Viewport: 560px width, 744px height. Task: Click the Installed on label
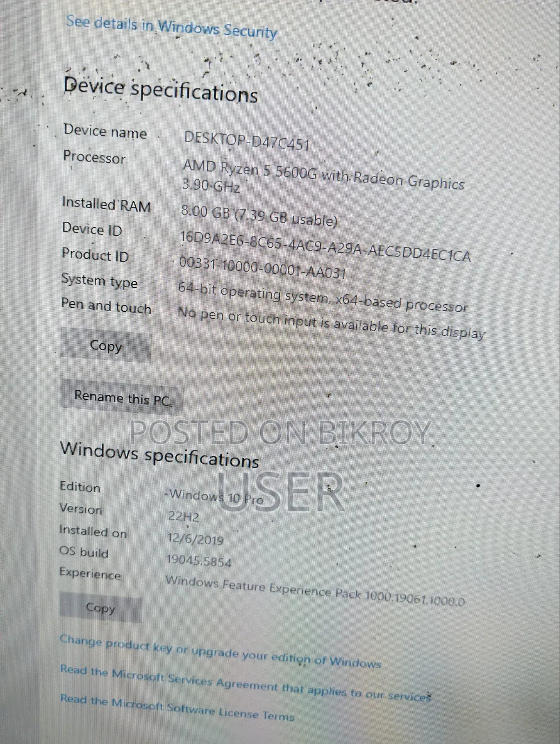tap(93, 531)
